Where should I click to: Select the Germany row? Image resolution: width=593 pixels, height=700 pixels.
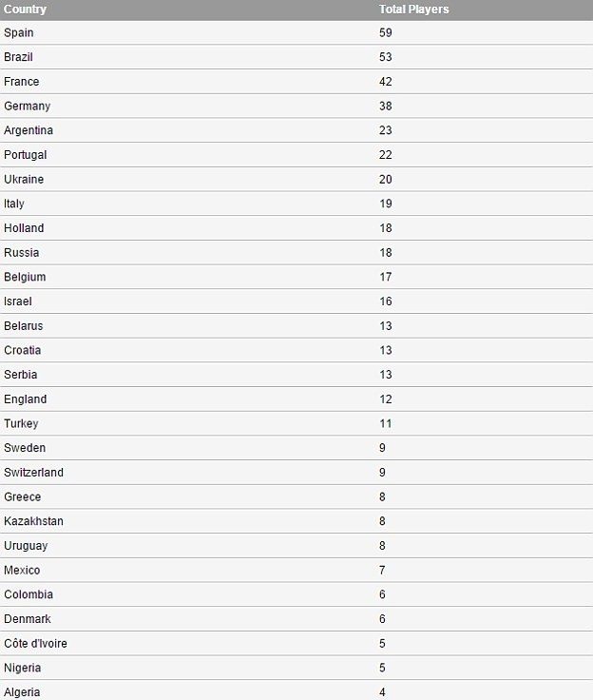pyautogui.click(x=28, y=107)
